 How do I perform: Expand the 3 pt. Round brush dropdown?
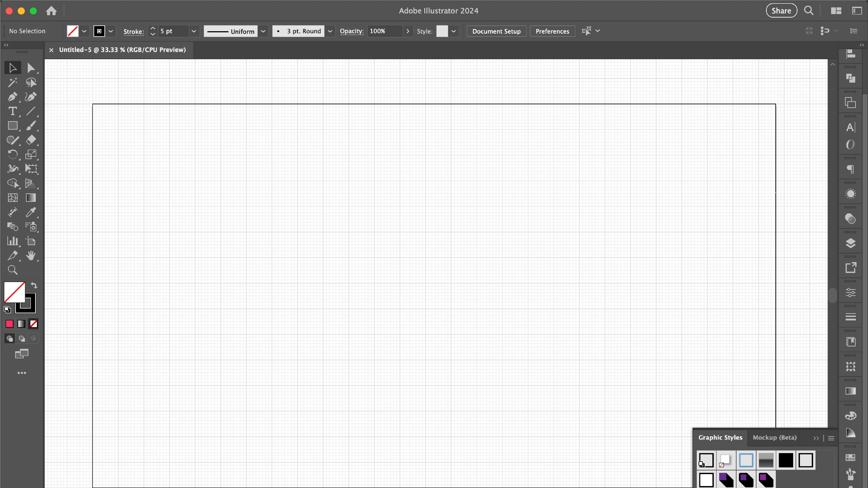(330, 31)
